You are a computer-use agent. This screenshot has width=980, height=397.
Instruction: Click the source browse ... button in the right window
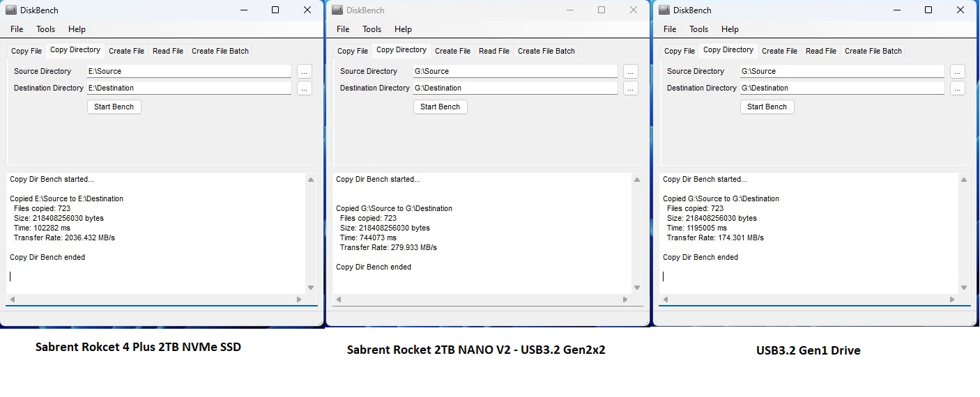tap(957, 71)
